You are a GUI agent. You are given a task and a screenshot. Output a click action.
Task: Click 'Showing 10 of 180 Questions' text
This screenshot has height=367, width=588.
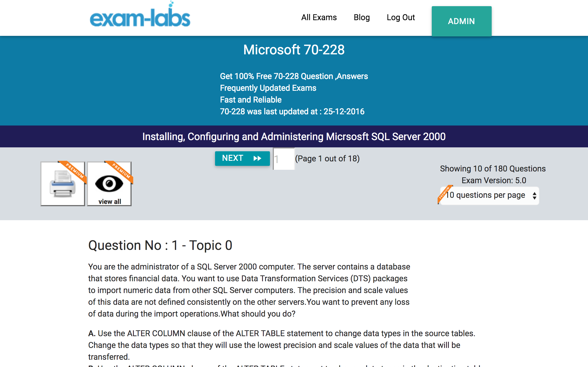tap(493, 169)
